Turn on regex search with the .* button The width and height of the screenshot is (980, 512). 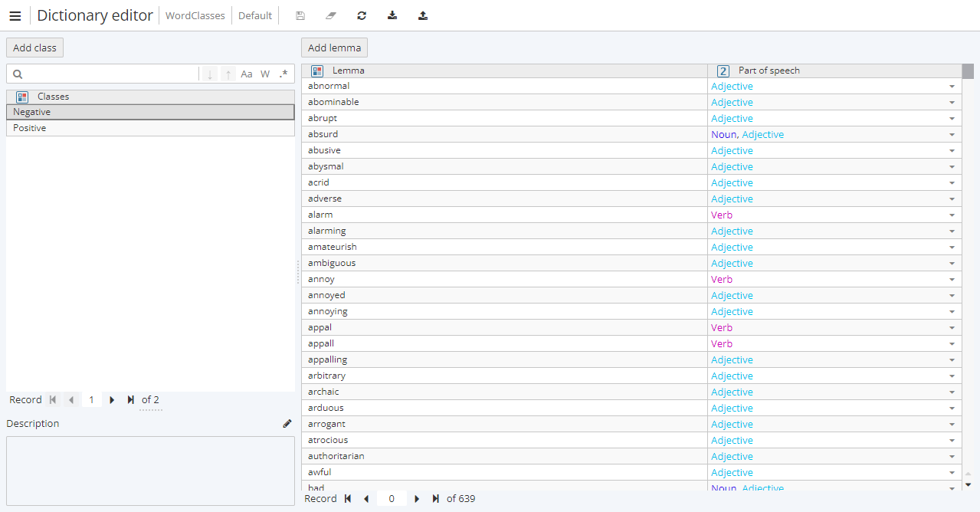click(283, 74)
